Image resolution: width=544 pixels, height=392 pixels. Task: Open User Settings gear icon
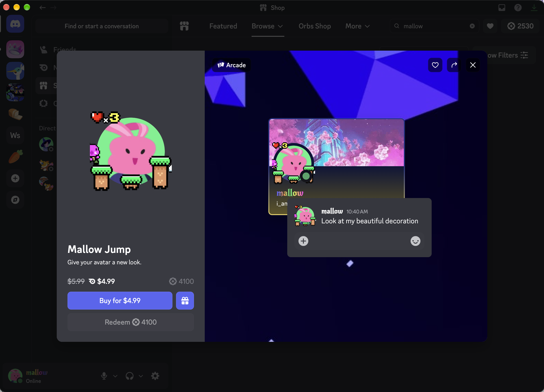pyautogui.click(x=155, y=376)
